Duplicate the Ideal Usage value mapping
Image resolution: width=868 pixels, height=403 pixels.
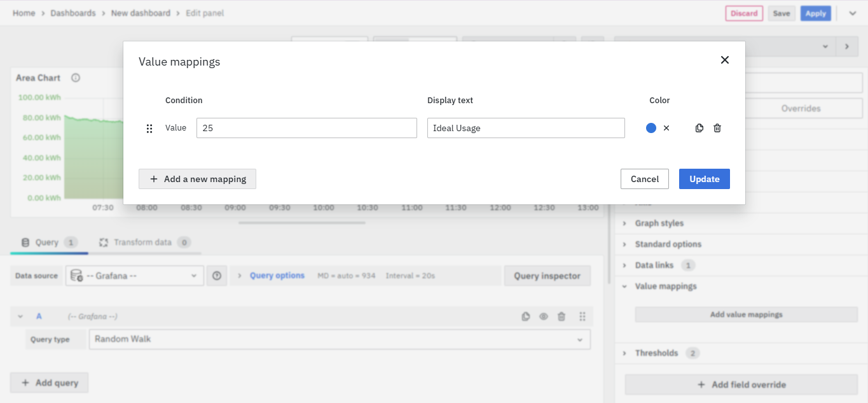pyautogui.click(x=699, y=128)
